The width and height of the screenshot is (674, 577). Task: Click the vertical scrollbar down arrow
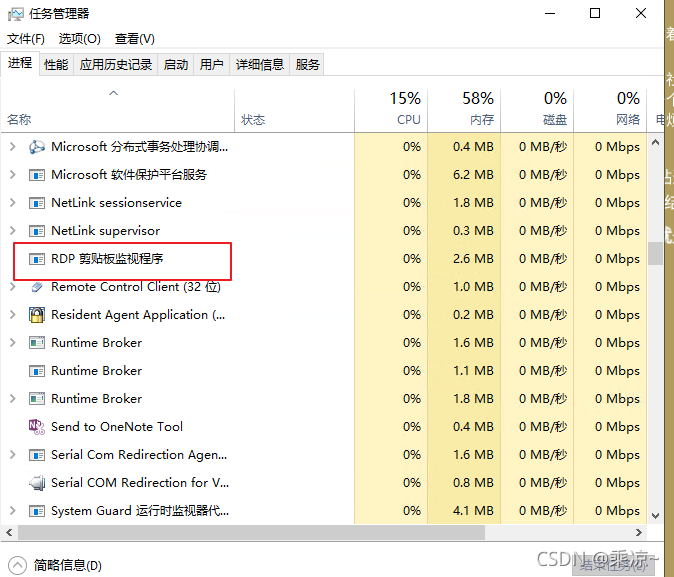[x=656, y=516]
